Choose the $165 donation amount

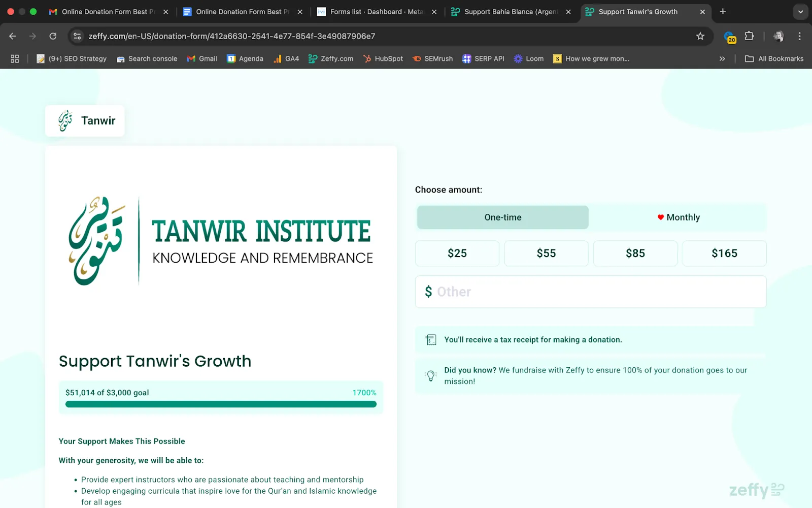click(x=724, y=253)
